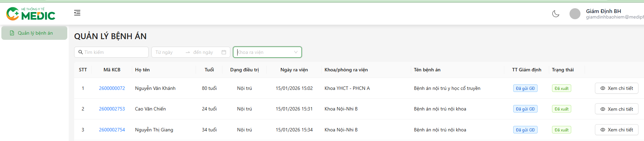
Task: Open the date range calendar icon
Action: [x=224, y=52]
